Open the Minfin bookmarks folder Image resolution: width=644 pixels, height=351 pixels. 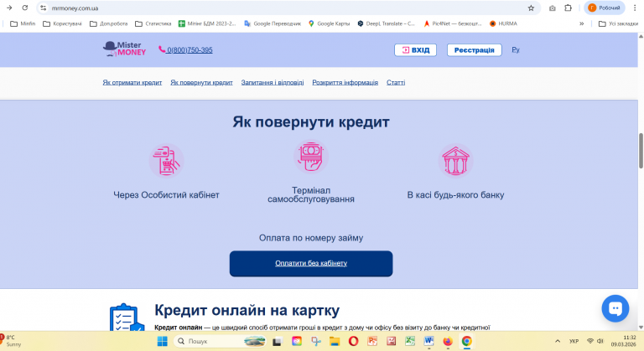coord(23,23)
